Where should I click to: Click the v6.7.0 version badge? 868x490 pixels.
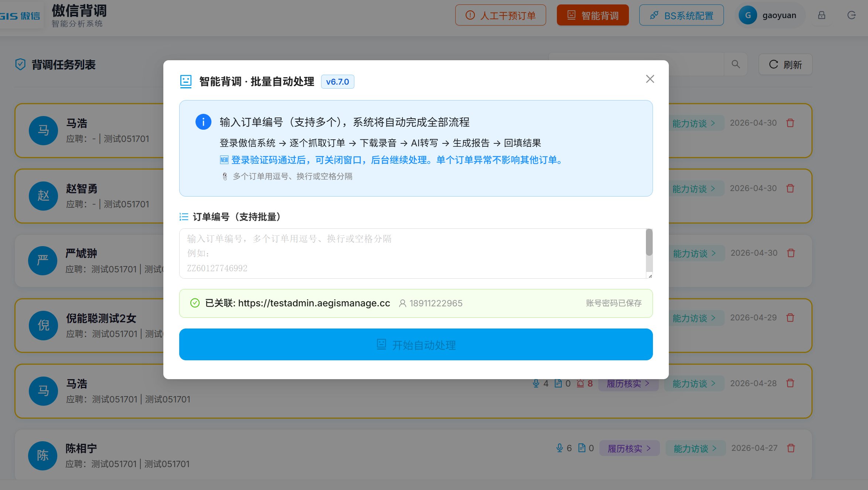tap(337, 82)
